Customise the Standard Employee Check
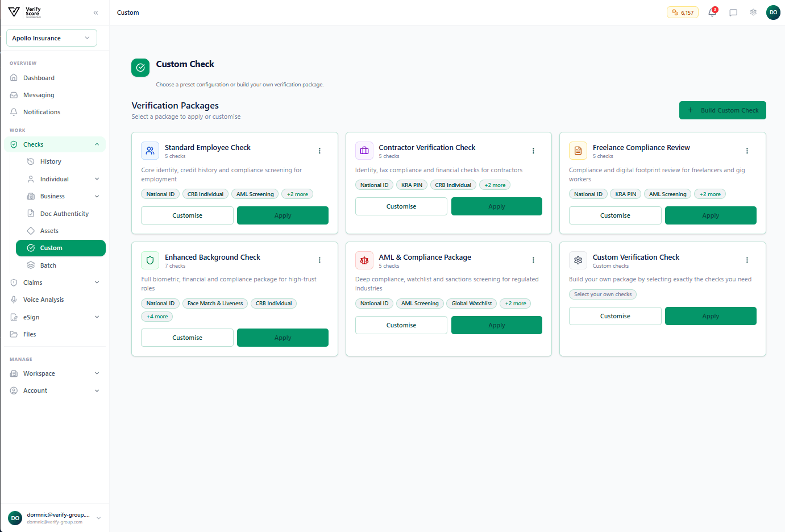The width and height of the screenshot is (785, 532). [187, 215]
